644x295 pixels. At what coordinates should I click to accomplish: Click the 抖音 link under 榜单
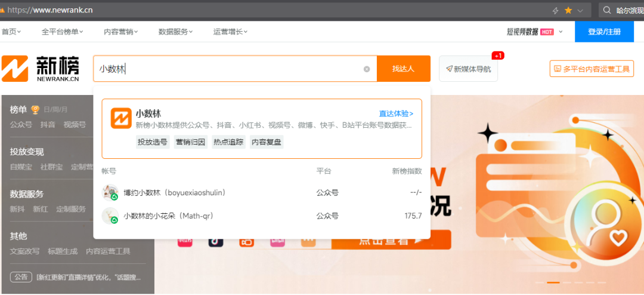(x=48, y=125)
